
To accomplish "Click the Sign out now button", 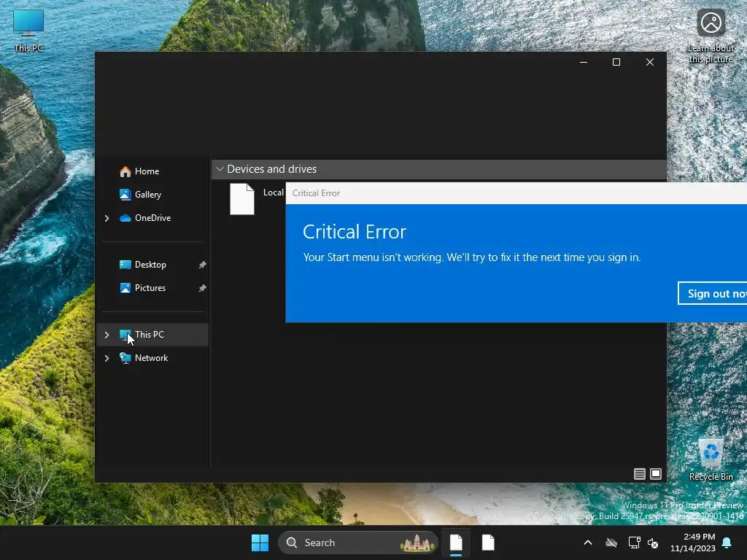I will pos(712,293).
